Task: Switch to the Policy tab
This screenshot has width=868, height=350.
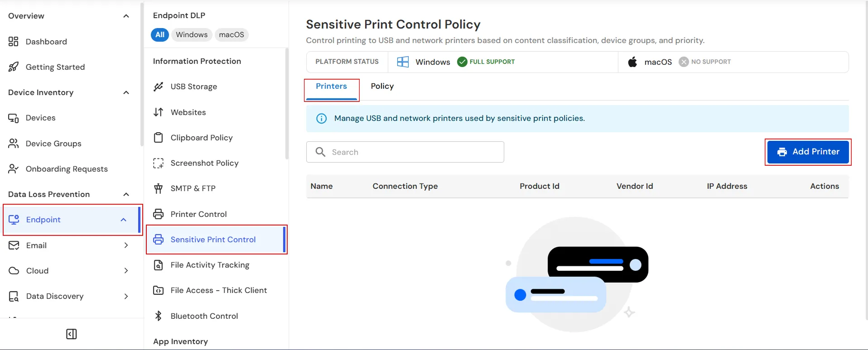Action: (382, 86)
